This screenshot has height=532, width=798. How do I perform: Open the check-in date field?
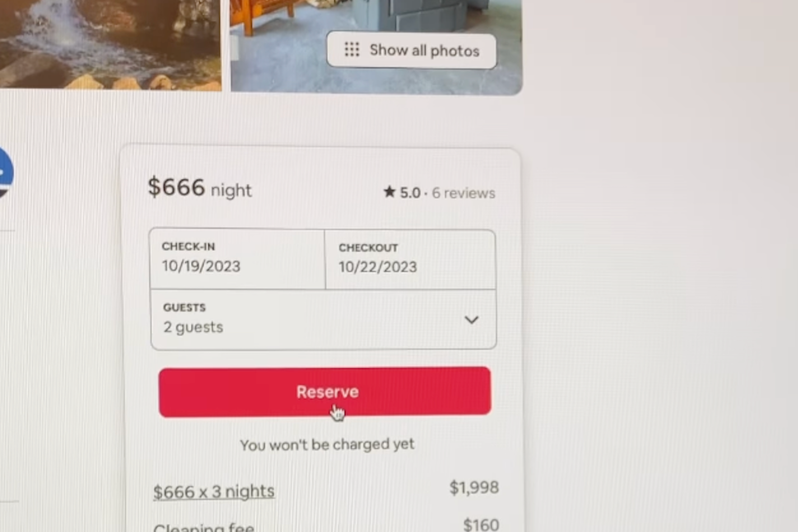pyautogui.click(x=237, y=259)
